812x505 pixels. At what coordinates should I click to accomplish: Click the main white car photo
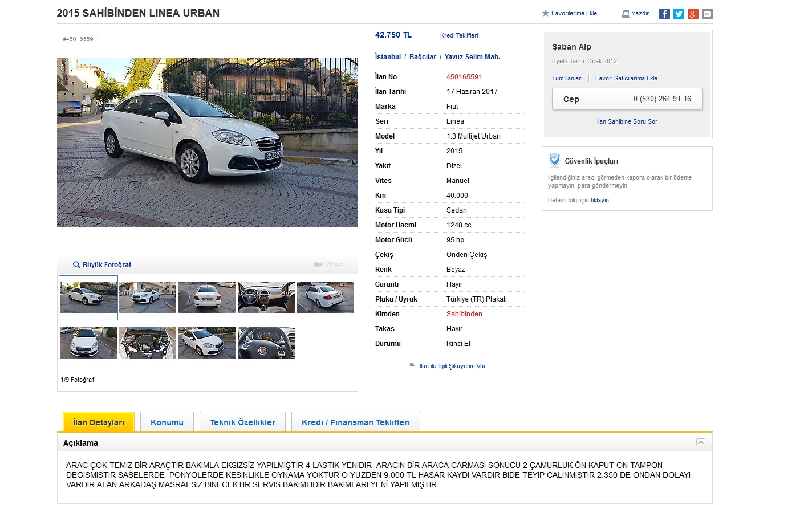click(208, 142)
